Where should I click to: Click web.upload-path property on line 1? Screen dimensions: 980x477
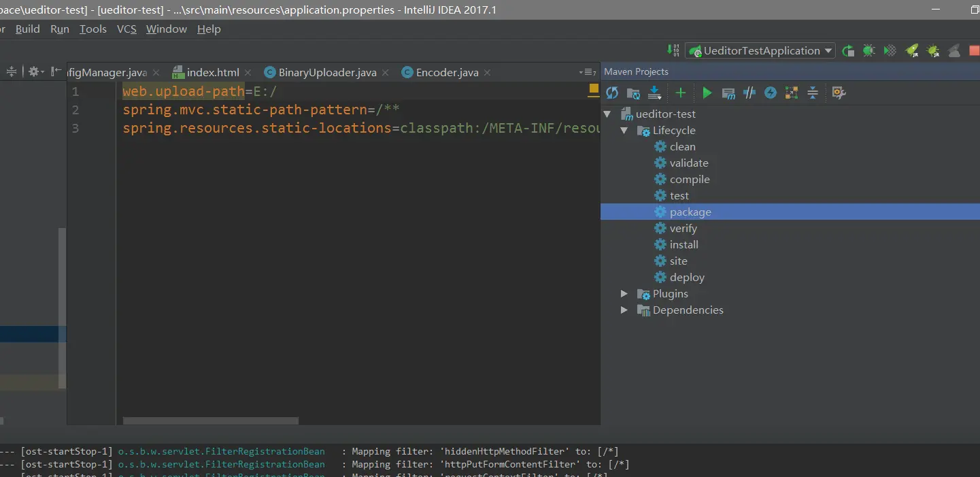[x=184, y=92]
